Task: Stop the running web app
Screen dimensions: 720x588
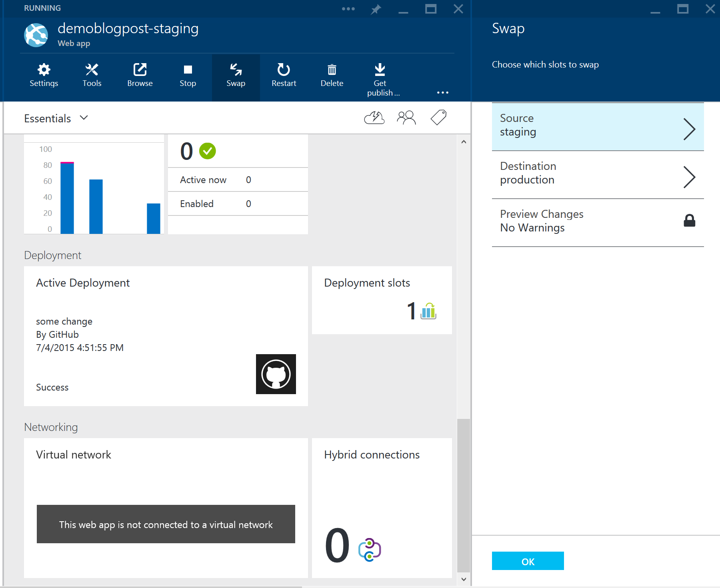Action: [188, 75]
